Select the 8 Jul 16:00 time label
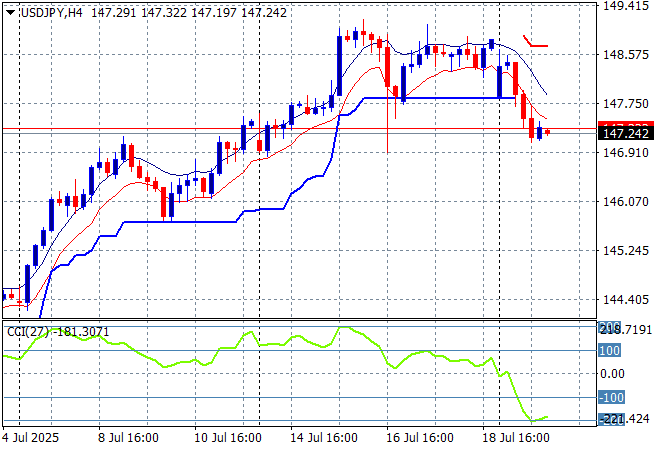This screenshot has height=450, width=660. pos(128,438)
